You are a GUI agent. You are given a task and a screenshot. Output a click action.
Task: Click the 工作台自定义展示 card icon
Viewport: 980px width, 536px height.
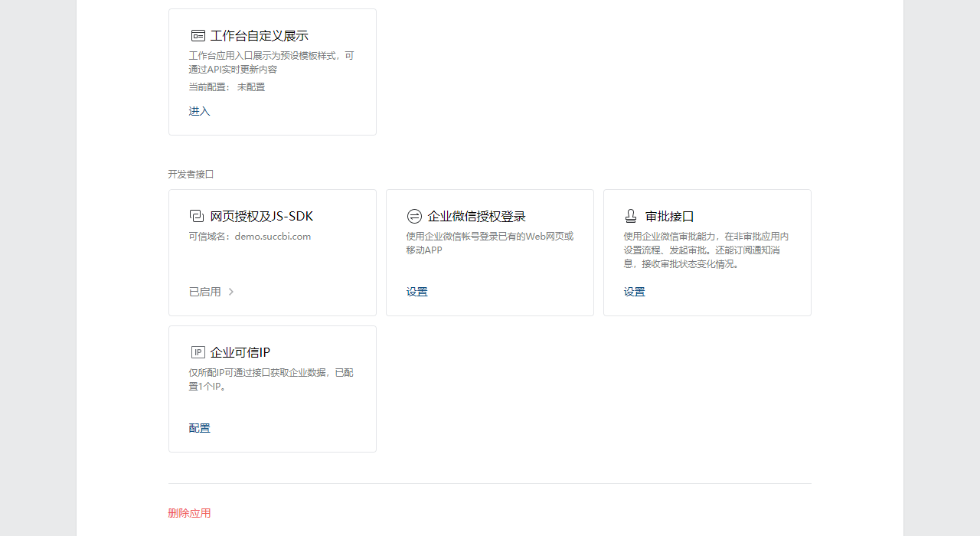(198, 35)
